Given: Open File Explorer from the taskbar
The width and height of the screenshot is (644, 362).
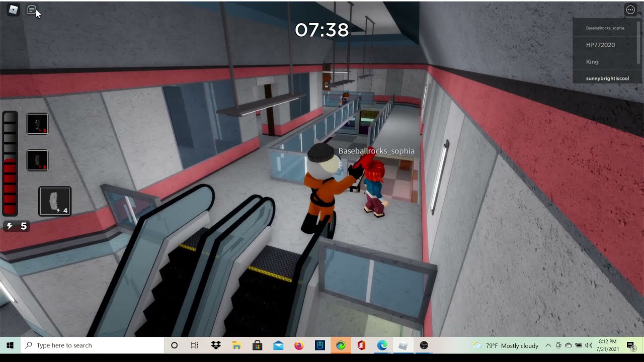Looking at the screenshot, I should click(236, 345).
